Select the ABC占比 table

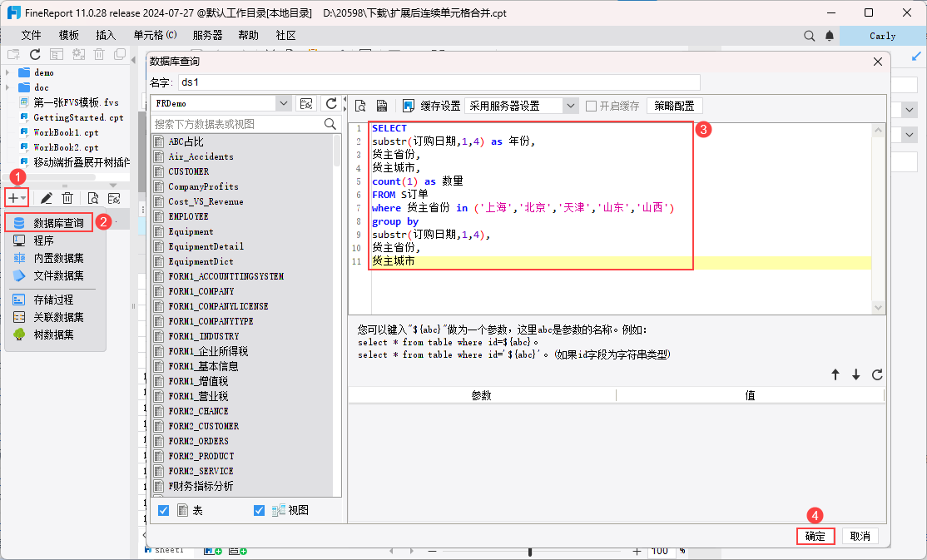tap(186, 141)
